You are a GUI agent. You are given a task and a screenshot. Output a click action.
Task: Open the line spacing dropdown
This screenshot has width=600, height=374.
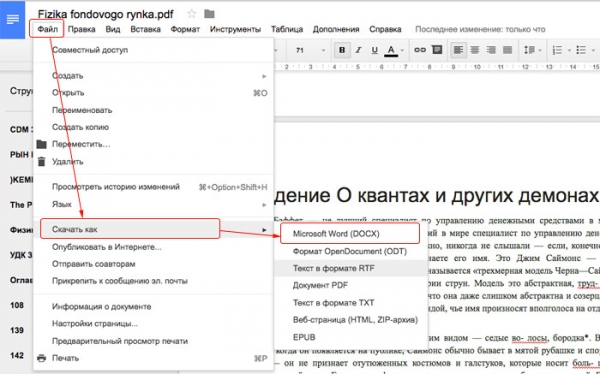tap(532, 50)
